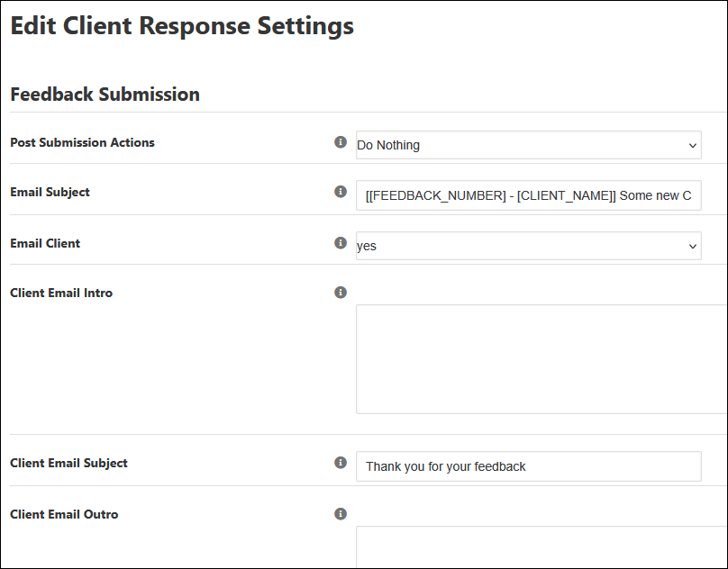Click info icon beside Post Submission Actions

341,142
